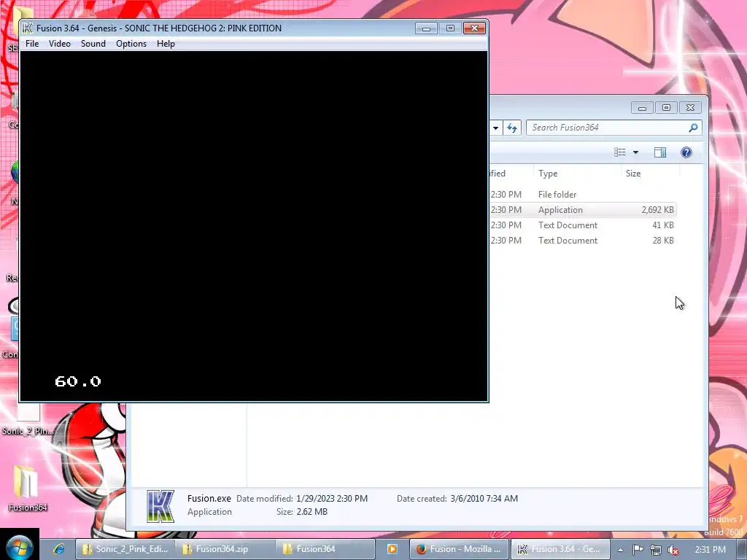Open the Video menu in Fusion
Screen dimensions: 747x560
pos(60,43)
